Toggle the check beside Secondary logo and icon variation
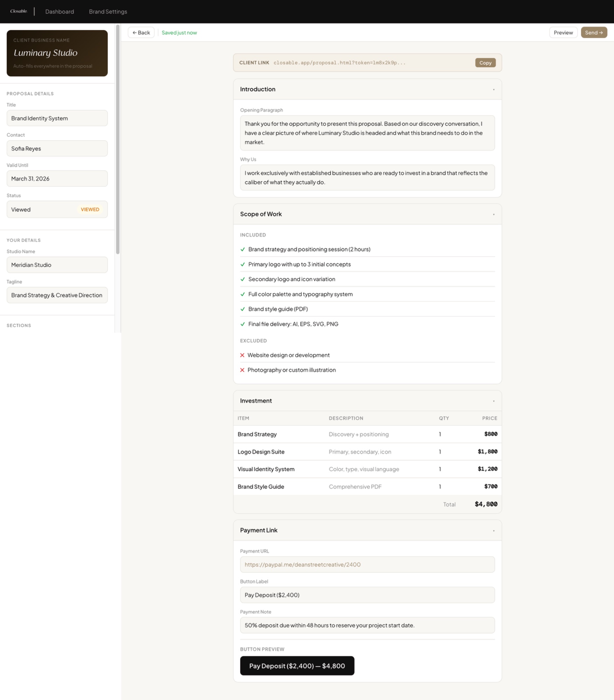Image resolution: width=614 pixels, height=700 pixels. [243, 279]
